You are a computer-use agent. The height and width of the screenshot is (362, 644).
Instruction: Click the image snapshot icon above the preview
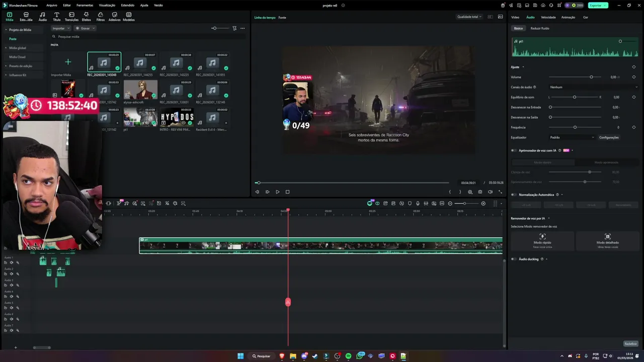tap(500, 17)
